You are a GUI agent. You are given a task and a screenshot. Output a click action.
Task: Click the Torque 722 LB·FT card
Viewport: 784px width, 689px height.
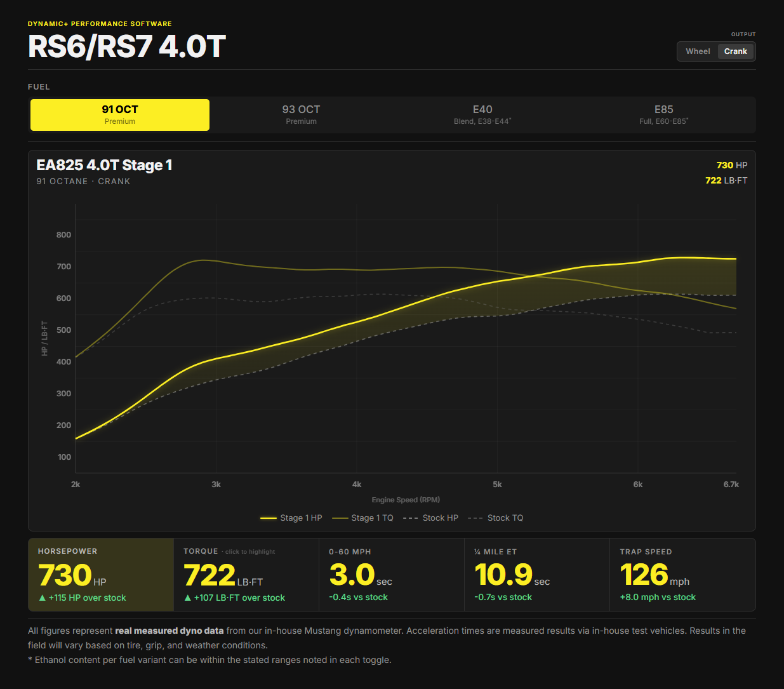(246, 575)
